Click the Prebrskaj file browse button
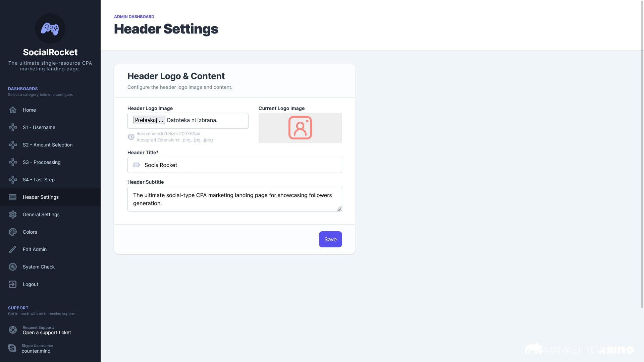644x362 pixels. 149,120
